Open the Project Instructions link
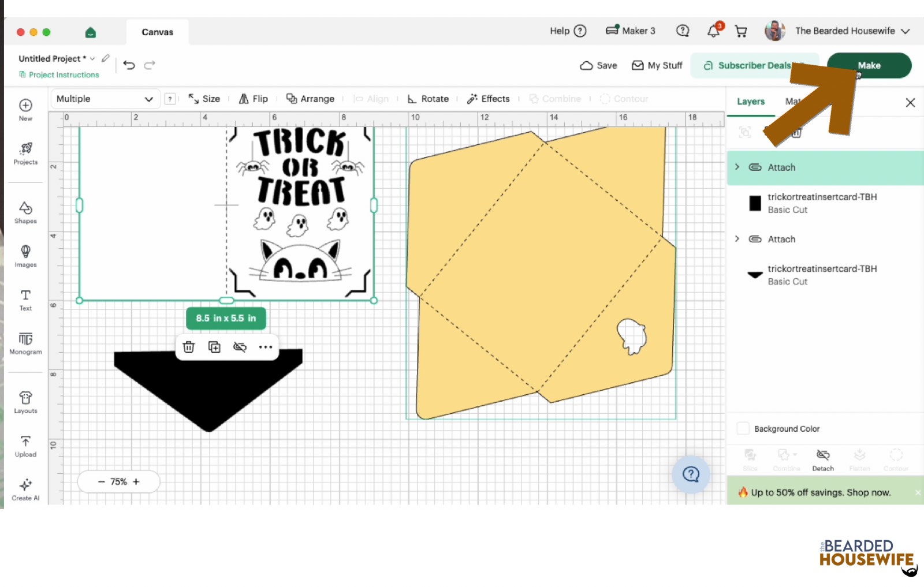The width and height of the screenshot is (924, 587). click(x=59, y=74)
